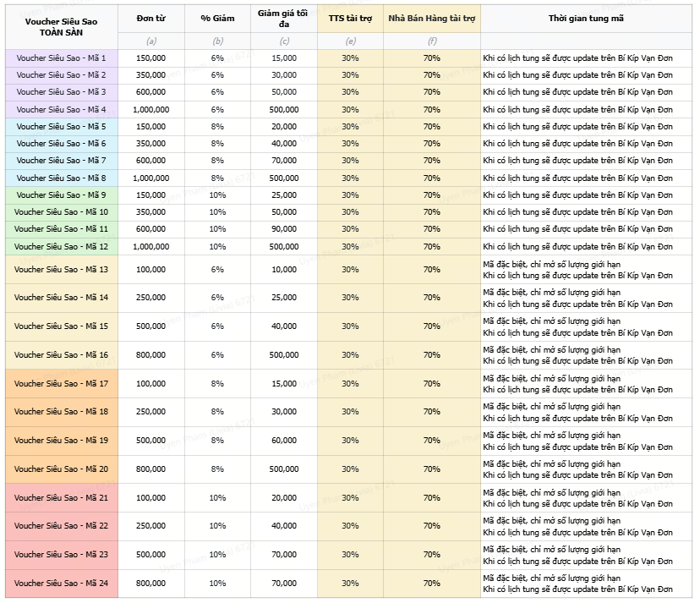Click the "Voucher Siêu Sao - Mã 24" row label
The width and height of the screenshot is (700, 603).
tap(61, 583)
